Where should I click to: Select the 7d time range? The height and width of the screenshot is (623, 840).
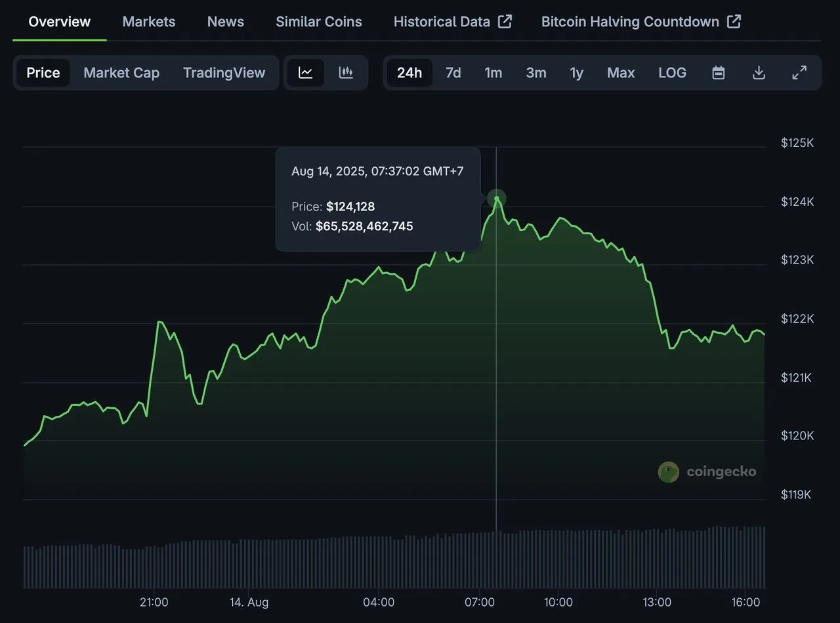(453, 73)
